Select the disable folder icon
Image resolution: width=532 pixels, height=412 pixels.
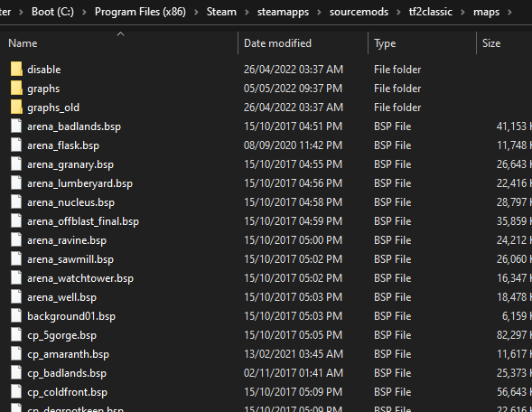(16, 70)
